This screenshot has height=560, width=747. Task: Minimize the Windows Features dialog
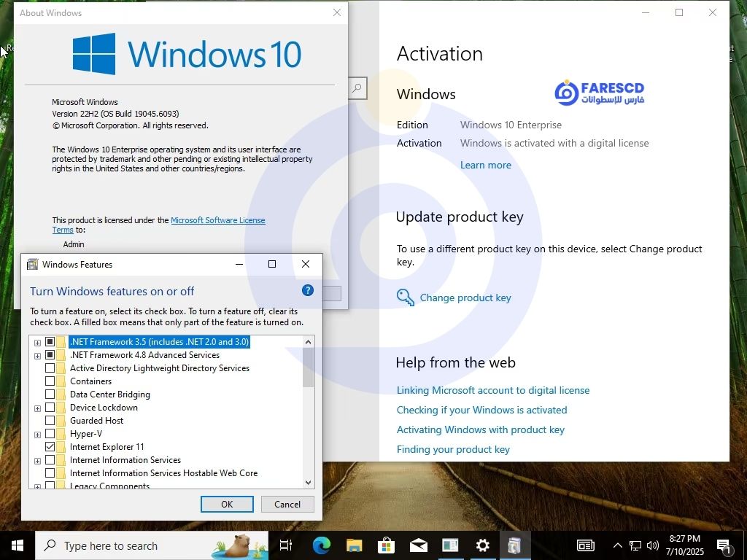239,264
